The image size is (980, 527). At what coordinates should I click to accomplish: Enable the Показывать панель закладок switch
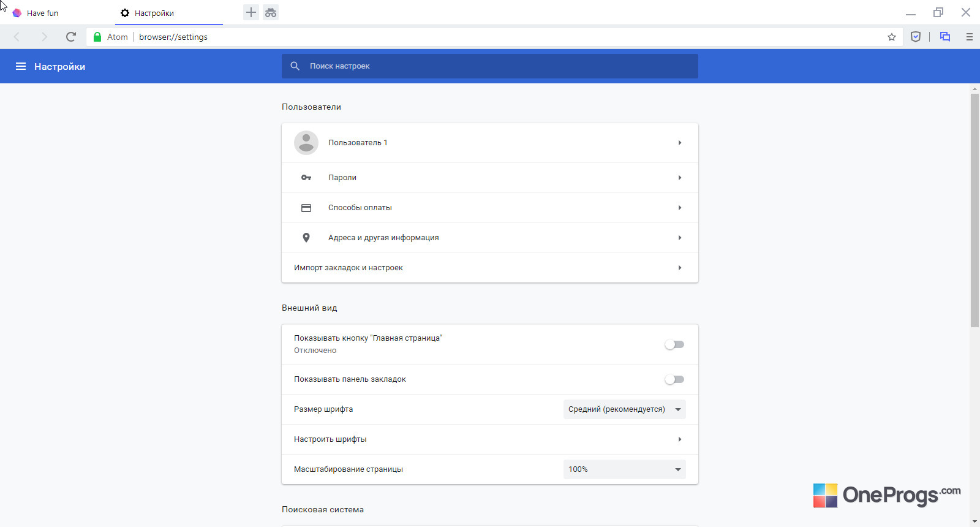[674, 379]
